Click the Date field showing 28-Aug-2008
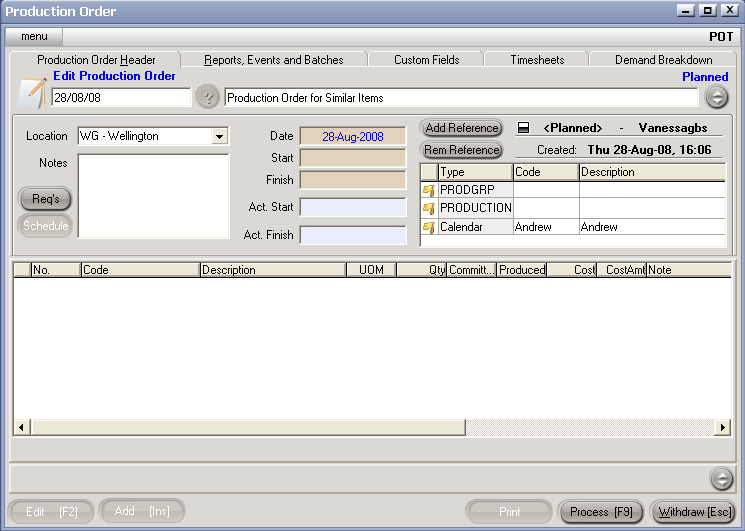Image resolution: width=745 pixels, height=531 pixels. (353, 137)
